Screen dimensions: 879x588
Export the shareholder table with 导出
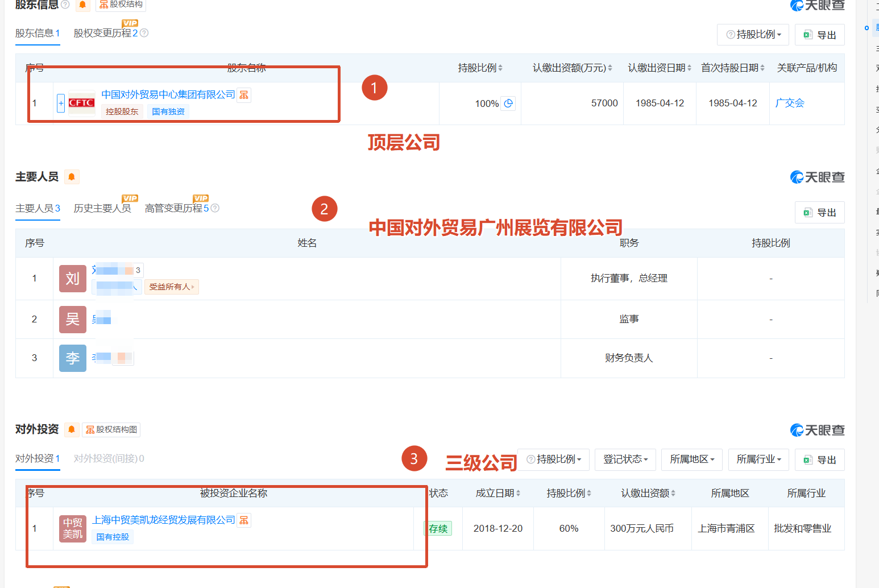pyautogui.click(x=820, y=35)
